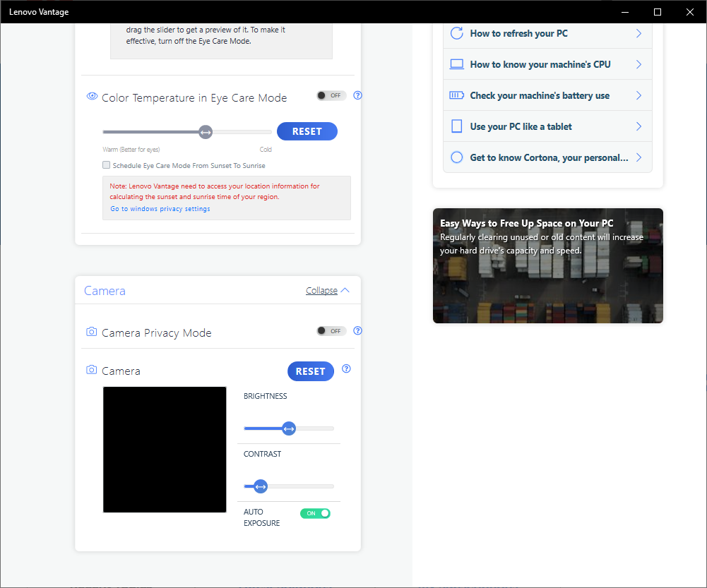Reset the Color Temperature setting
Screen dimensions: 707x588
point(307,131)
